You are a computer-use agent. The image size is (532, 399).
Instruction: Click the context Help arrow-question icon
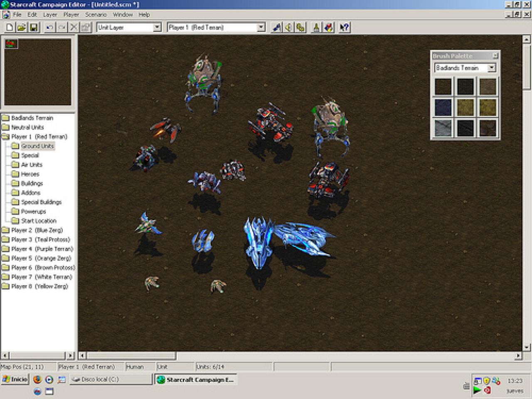344,27
